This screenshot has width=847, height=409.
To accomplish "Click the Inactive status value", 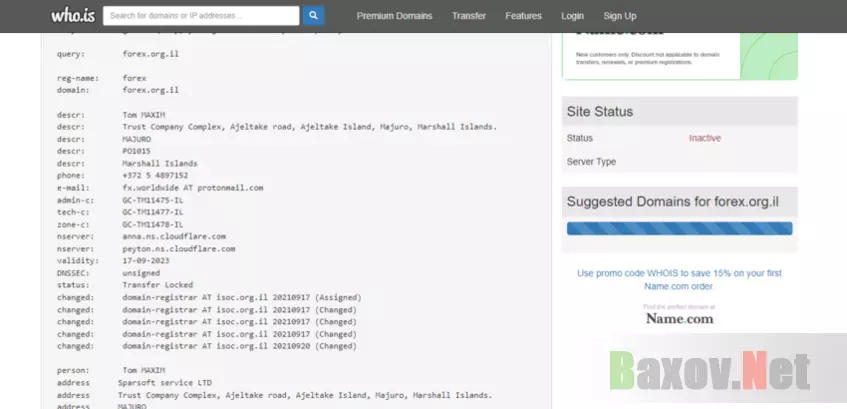I will [704, 138].
